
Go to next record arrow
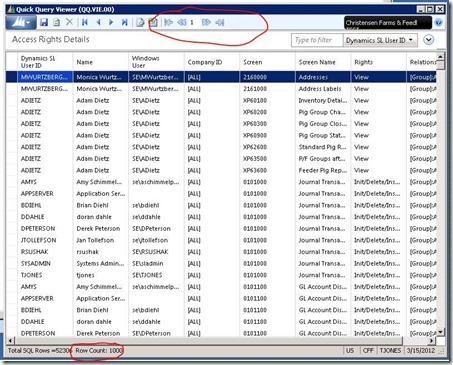pos(111,22)
